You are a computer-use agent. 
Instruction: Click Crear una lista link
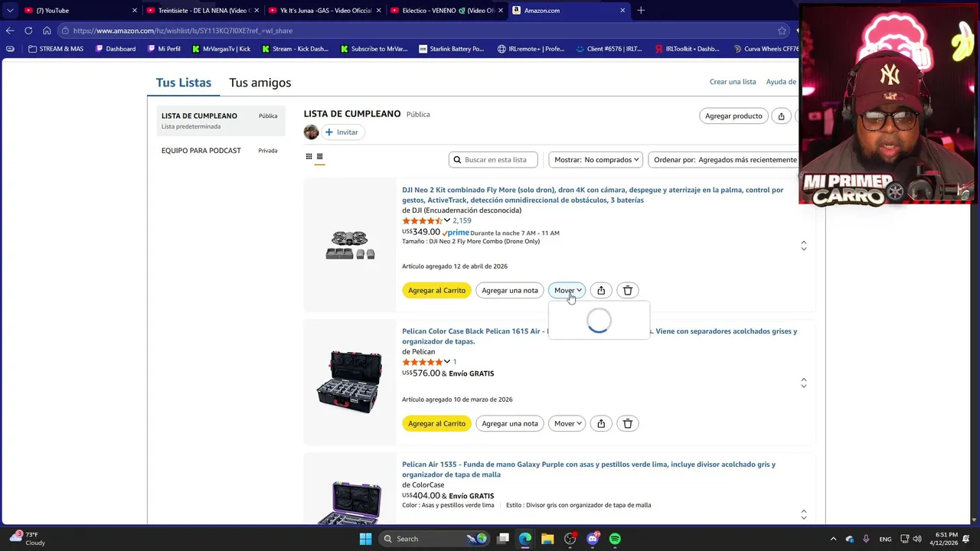click(x=733, y=82)
